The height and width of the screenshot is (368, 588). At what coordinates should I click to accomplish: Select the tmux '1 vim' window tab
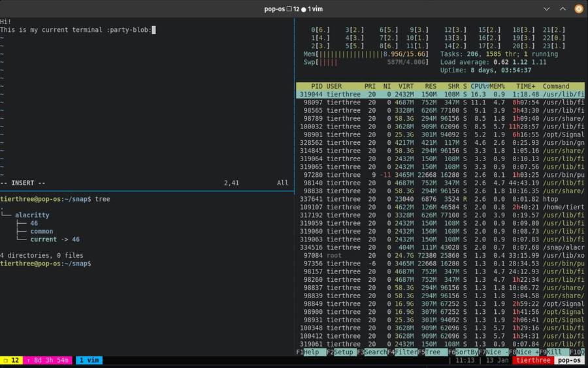89,360
